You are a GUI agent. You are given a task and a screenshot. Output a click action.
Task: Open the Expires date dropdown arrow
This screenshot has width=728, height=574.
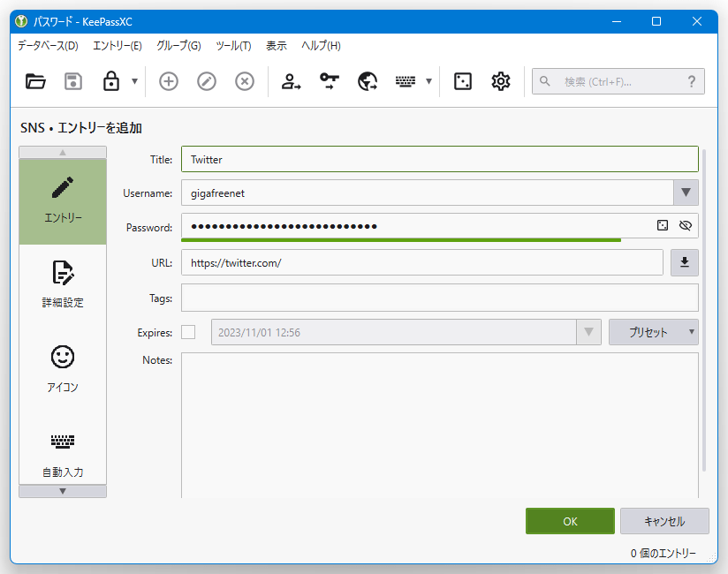588,332
